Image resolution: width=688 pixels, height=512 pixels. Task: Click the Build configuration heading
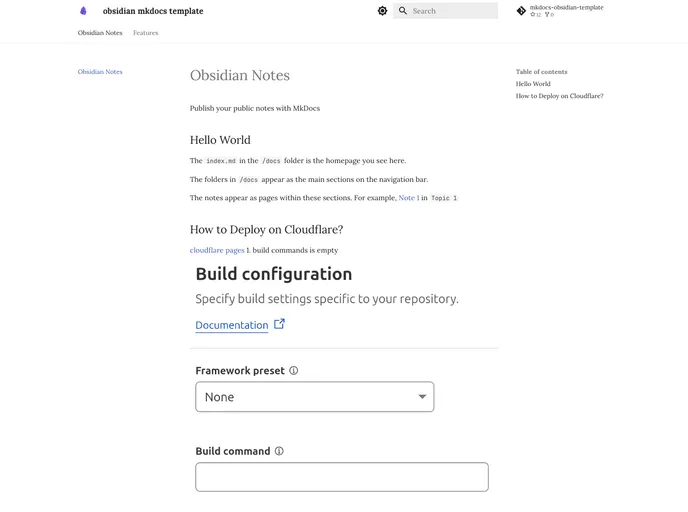[274, 274]
